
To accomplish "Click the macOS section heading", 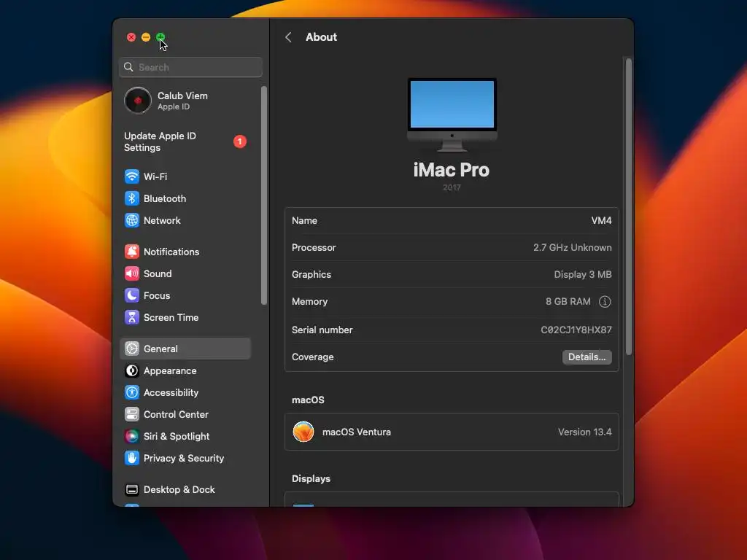I will click(309, 400).
